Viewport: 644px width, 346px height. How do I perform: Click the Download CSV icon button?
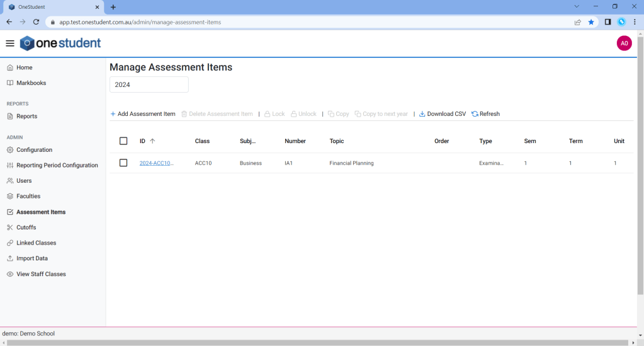443,114
